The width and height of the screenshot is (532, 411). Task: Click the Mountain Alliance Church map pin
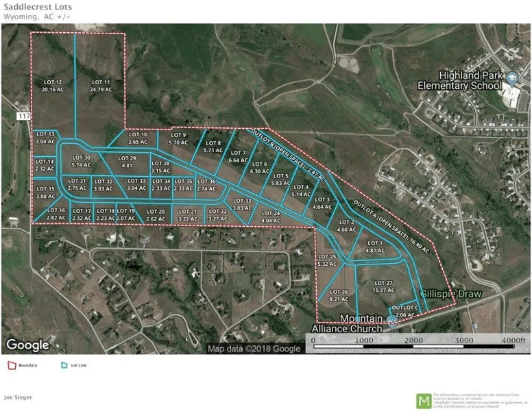coord(391,319)
